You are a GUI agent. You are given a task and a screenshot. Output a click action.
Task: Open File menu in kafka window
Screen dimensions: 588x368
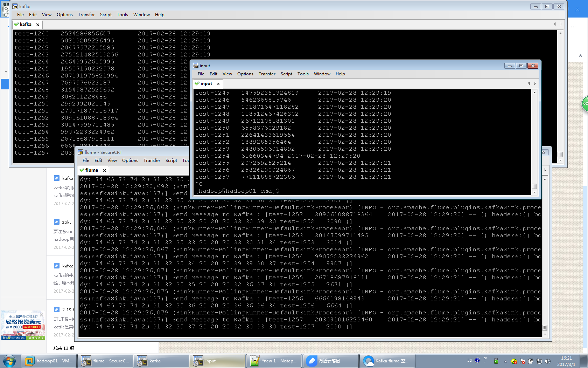click(x=21, y=14)
